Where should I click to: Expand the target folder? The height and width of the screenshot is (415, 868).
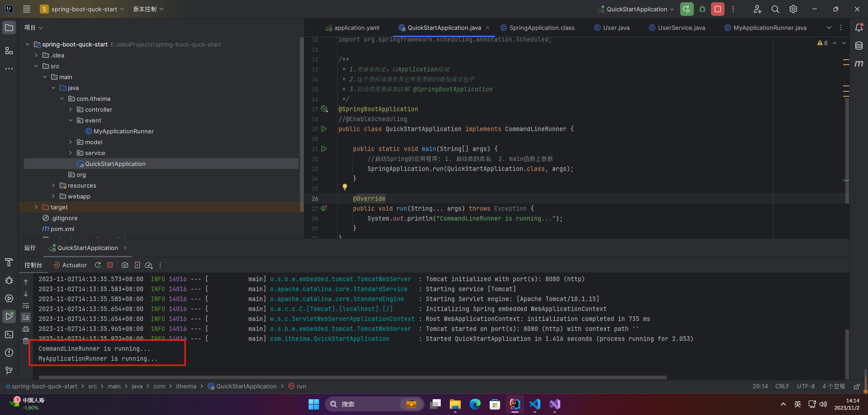click(36, 207)
